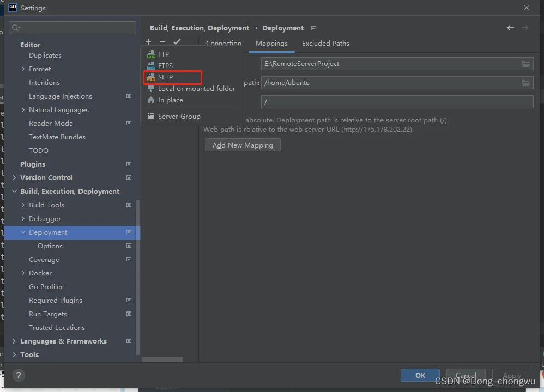The height and width of the screenshot is (392, 544).
Task: Click the Add New Mapping button
Action: [x=243, y=145]
